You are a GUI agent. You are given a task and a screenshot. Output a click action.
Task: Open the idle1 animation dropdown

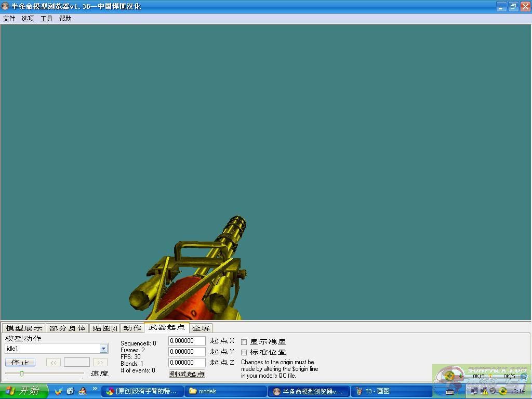pos(103,349)
